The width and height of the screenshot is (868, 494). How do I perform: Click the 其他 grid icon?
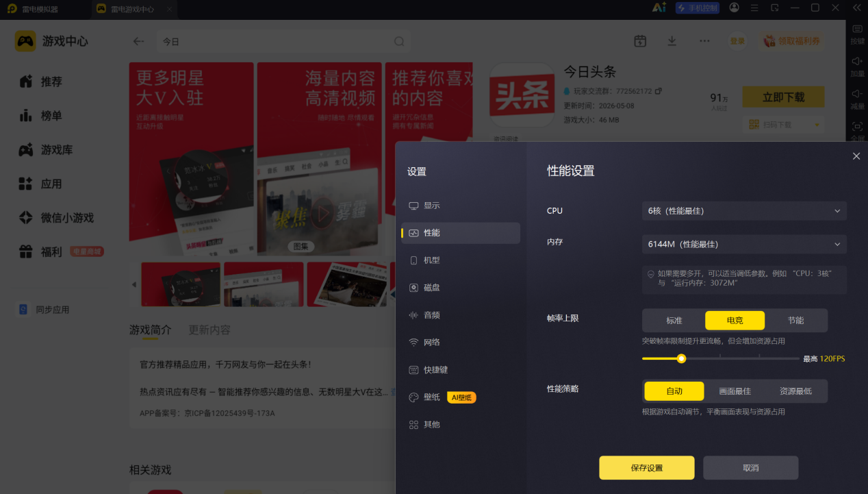click(x=413, y=425)
